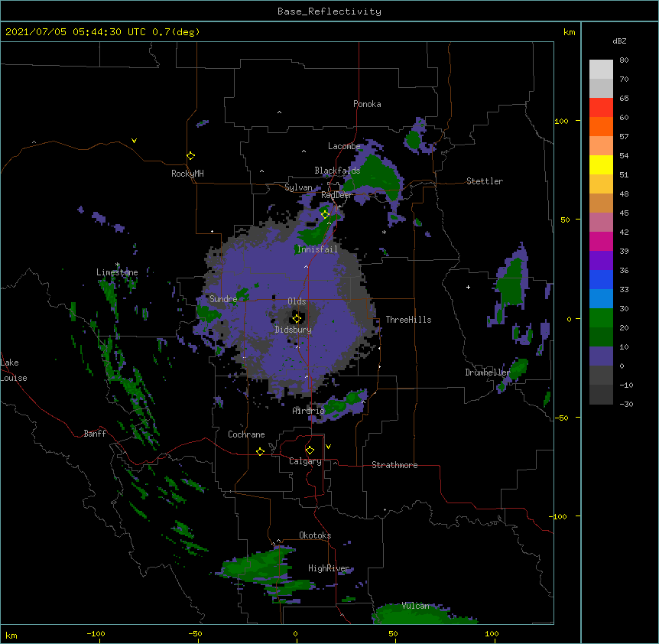The width and height of the screenshot is (659, 644).
Task: Click the Calgary city label
Action: click(306, 461)
